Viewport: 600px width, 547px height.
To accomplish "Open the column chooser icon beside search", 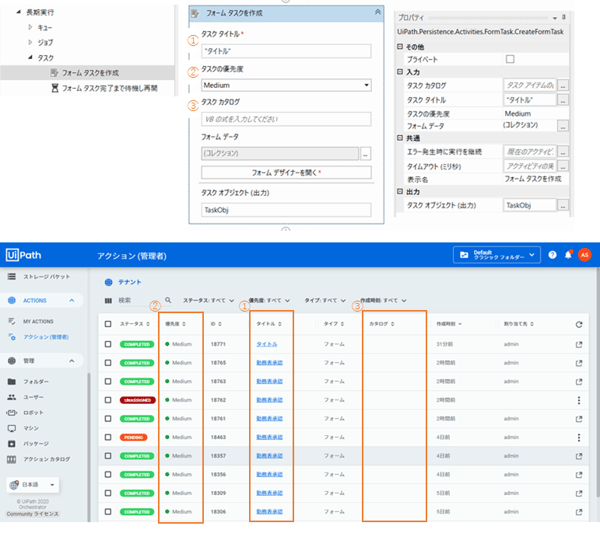I will pyautogui.click(x=108, y=301).
